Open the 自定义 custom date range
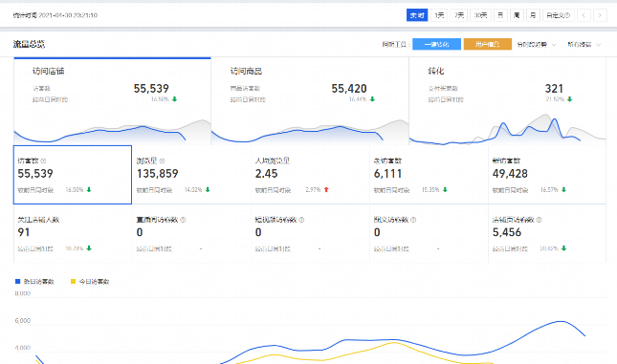This screenshot has width=617, height=364. (559, 15)
